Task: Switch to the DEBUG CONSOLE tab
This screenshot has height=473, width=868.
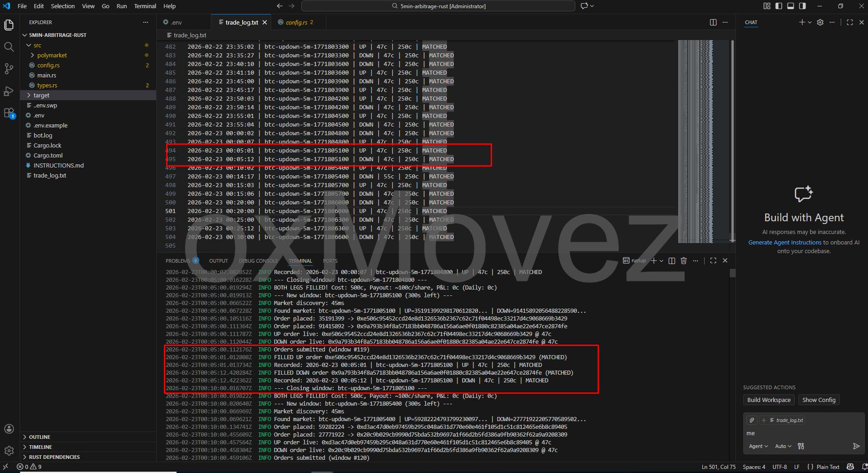Action: [258, 261]
